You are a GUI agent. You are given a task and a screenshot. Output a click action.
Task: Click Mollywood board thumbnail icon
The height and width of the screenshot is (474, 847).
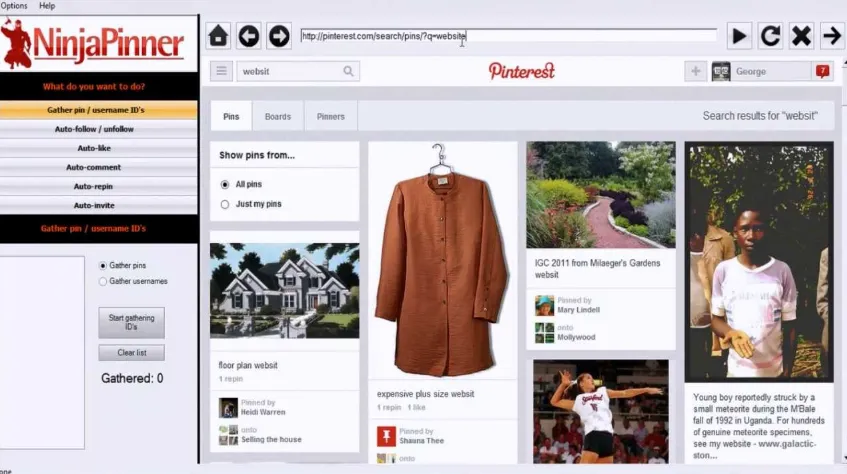tap(544, 333)
